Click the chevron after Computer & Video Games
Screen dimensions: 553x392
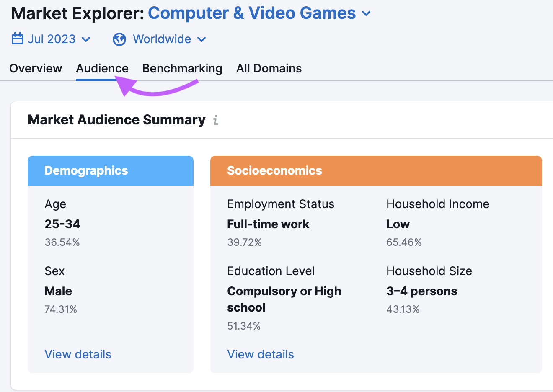coord(366,14)
